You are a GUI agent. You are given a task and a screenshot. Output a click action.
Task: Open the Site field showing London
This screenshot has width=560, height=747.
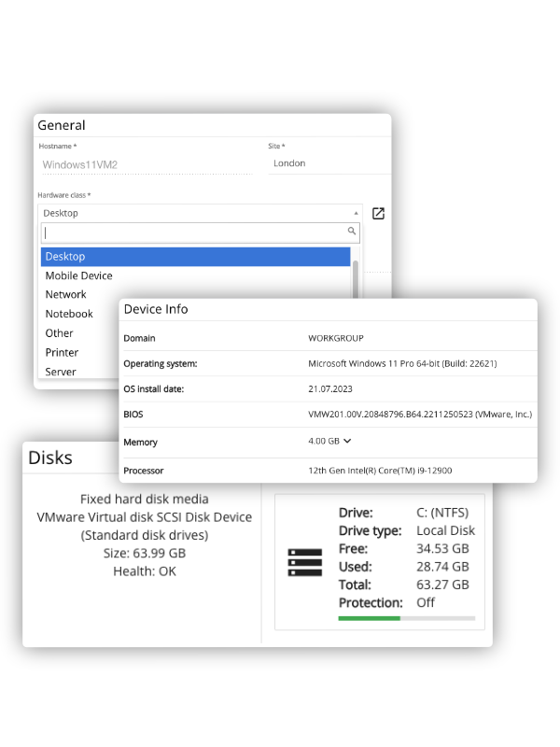(329, 163)
